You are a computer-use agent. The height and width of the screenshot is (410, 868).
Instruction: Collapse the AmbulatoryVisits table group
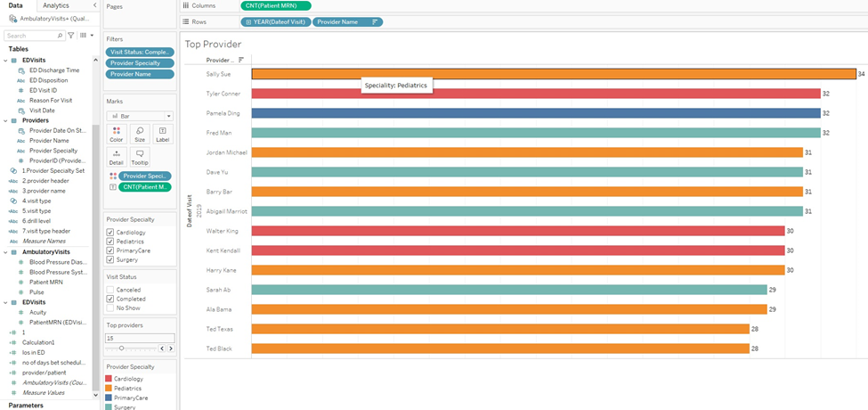[x=5, y=252]
